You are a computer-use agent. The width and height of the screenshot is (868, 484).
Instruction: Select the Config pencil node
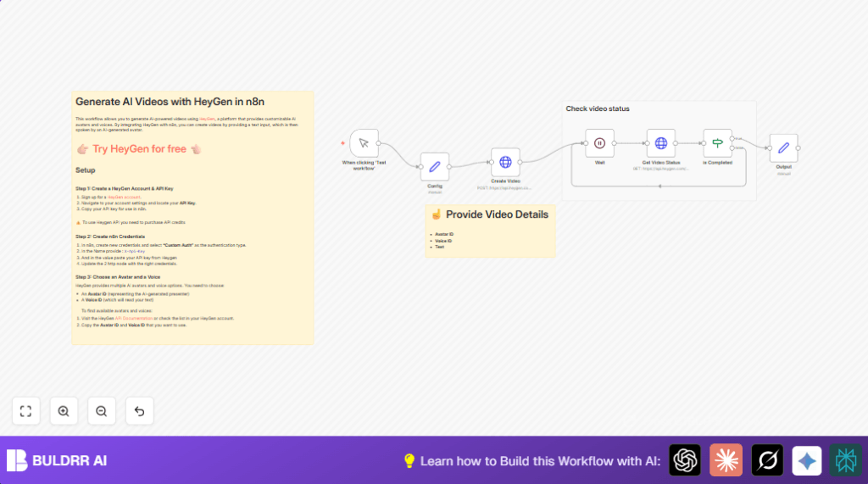(x=435, y=167)
